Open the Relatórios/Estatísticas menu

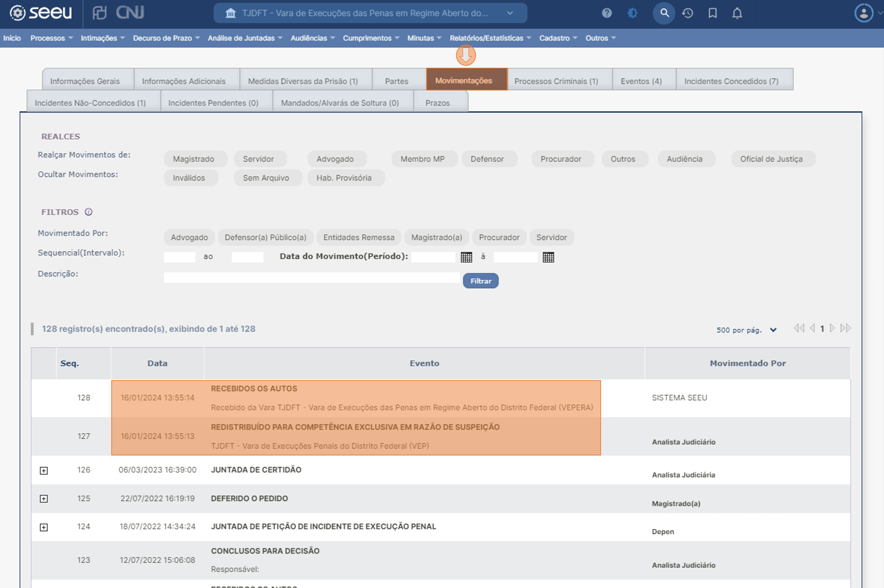point(491,38)
